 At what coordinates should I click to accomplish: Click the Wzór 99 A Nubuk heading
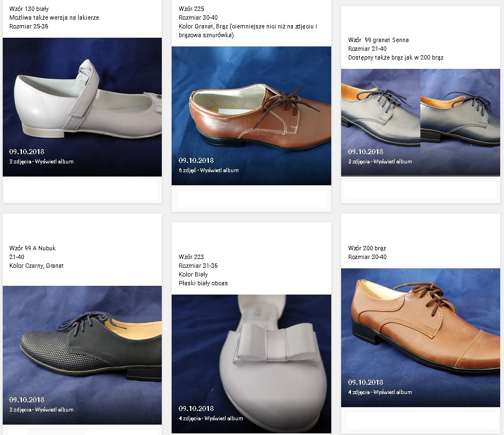point(32,248)
